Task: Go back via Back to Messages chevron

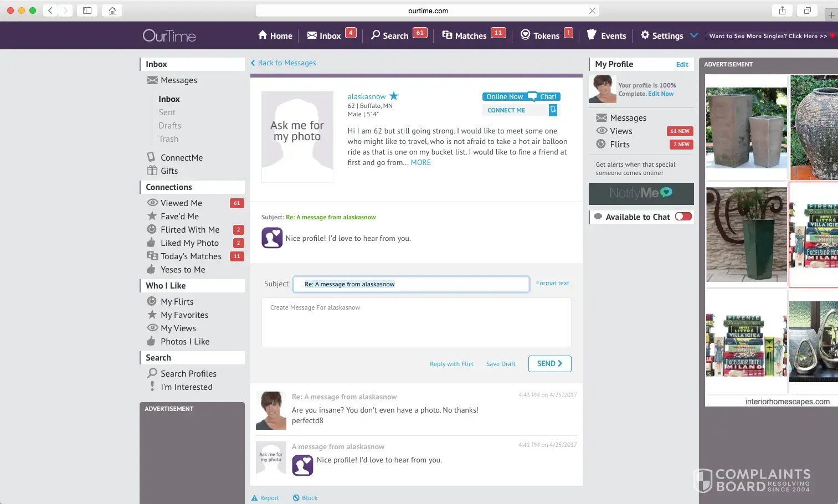Action: [x=253, y=63]
